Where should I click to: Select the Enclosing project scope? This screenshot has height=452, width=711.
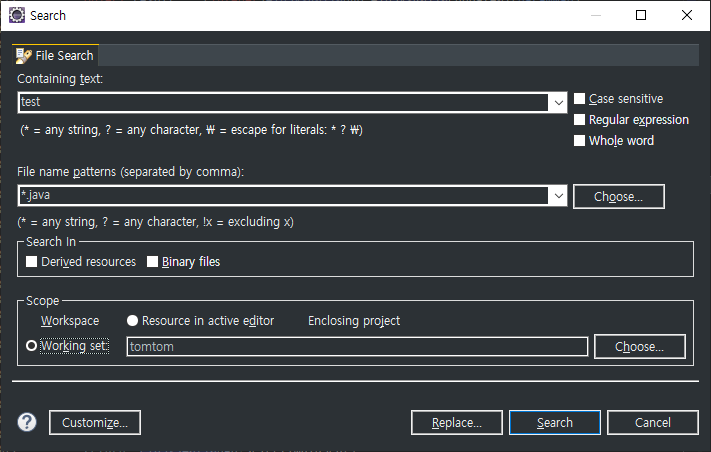354,321
